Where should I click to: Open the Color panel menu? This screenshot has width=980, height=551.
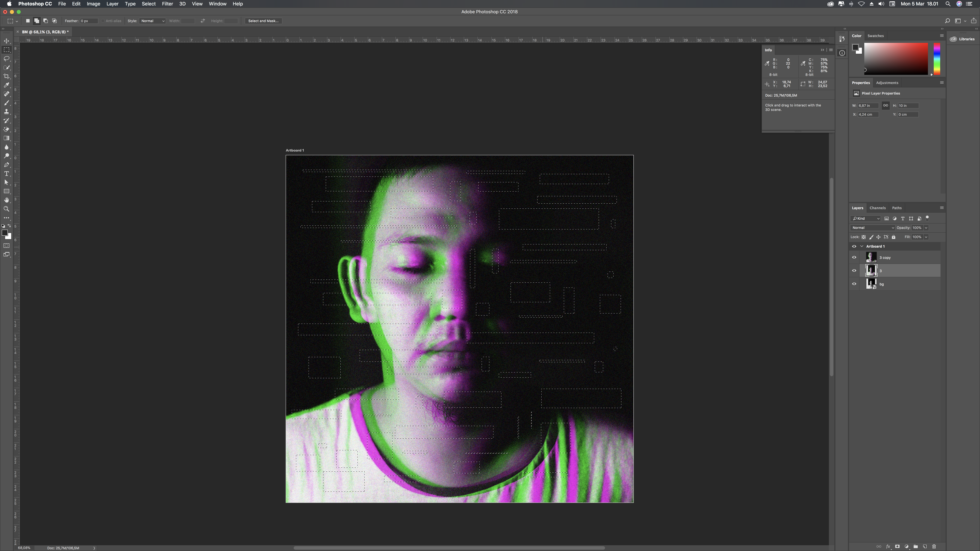click(942, 35)
